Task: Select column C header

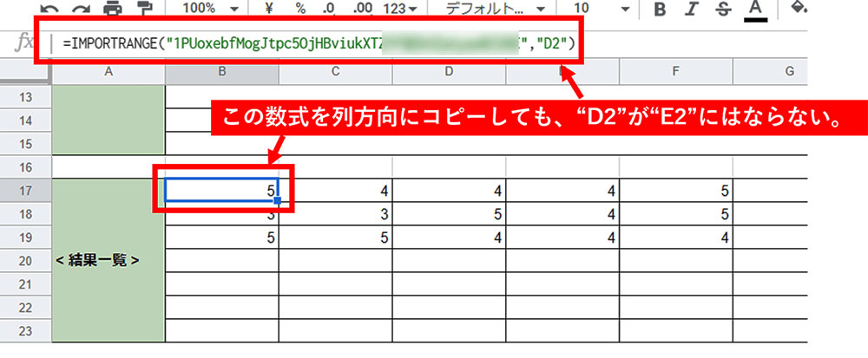Action: pos(334,71)
